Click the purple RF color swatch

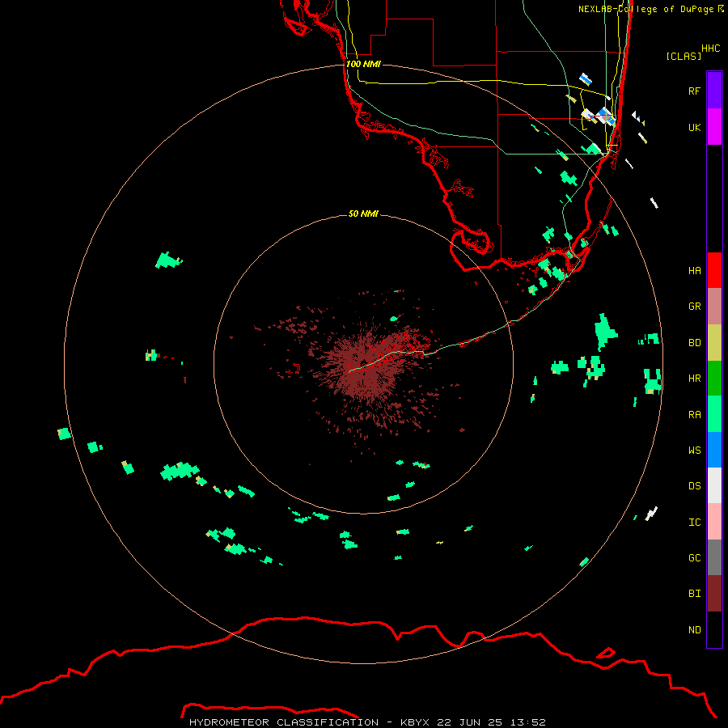[x=714, y=91]
